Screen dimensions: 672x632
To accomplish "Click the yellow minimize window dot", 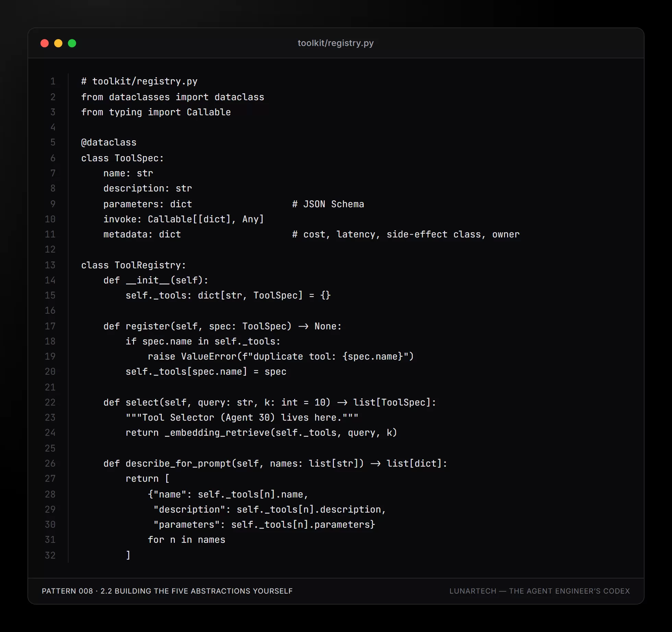I will coord(58,43).
